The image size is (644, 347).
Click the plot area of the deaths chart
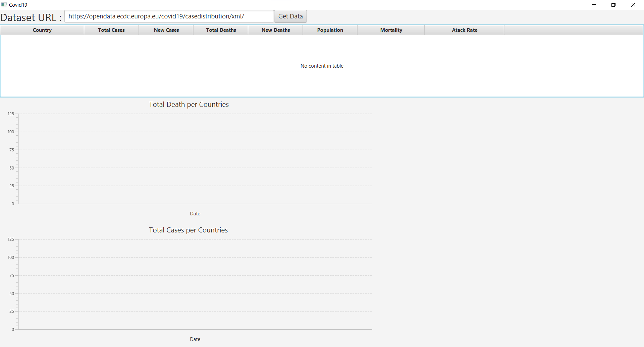pos(195,157)
